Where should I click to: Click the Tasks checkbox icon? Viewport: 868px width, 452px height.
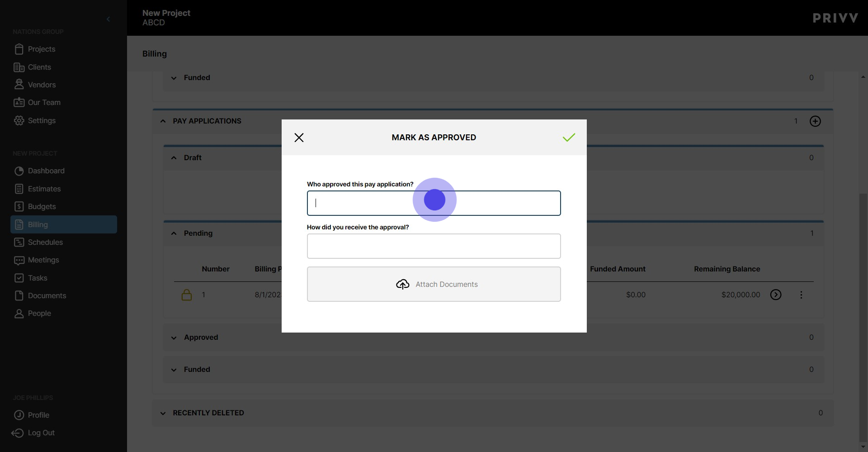pos(19,278)
